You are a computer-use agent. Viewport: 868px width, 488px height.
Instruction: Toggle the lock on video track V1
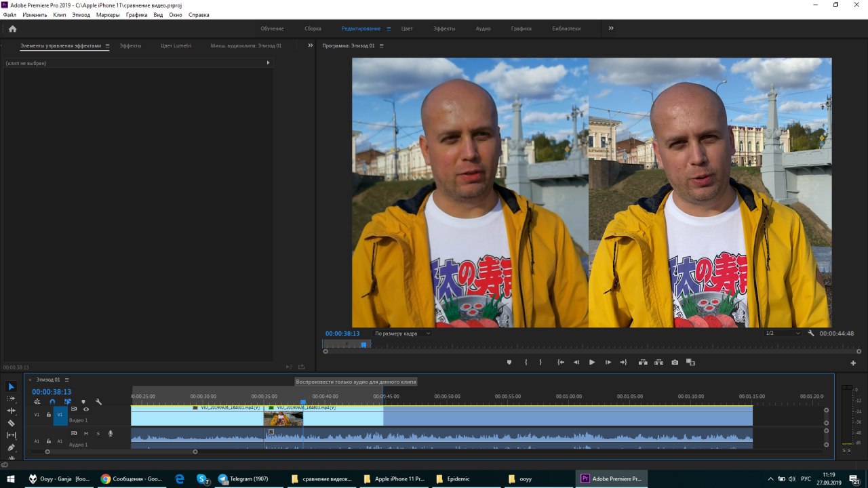[x=49, y=414]
